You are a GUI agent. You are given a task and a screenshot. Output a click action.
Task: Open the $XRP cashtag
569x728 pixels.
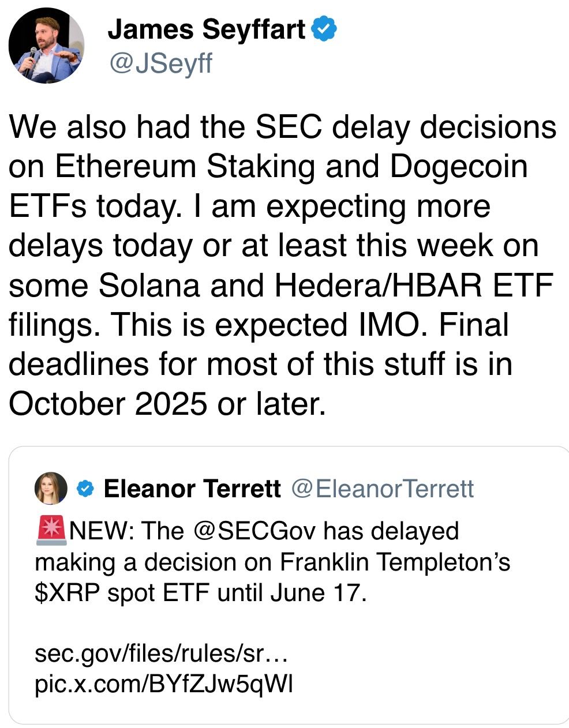coord(69,593)
